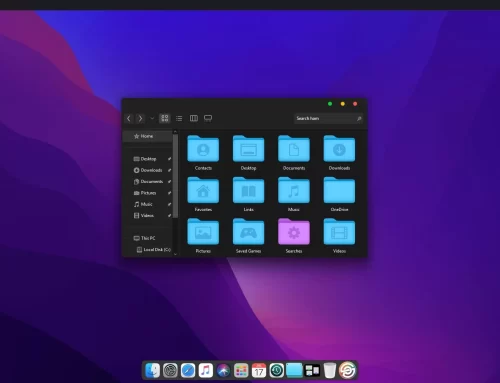Select This PC in the sidebar
500x383 pixels.
[144, 238]
